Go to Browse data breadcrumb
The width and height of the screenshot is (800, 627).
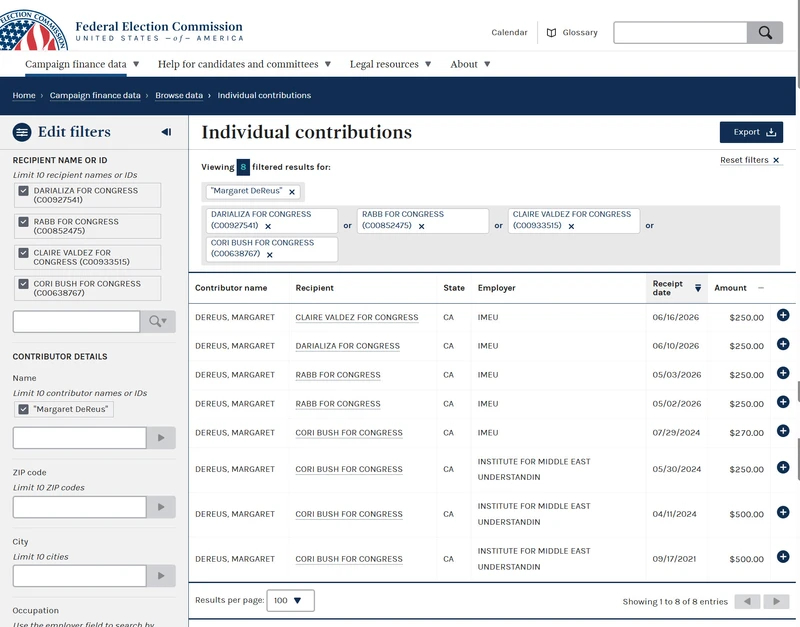click(x=179, y=95)
